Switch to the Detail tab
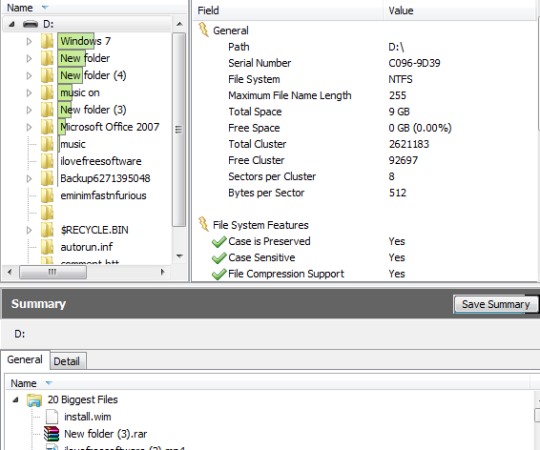Screen dimensions: 540x450 point(67,361)
